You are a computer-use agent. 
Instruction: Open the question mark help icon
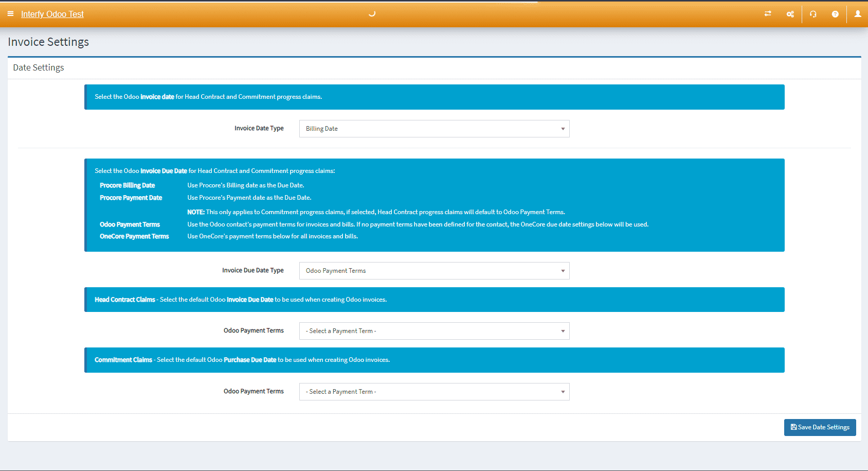[x=835, y=14]
